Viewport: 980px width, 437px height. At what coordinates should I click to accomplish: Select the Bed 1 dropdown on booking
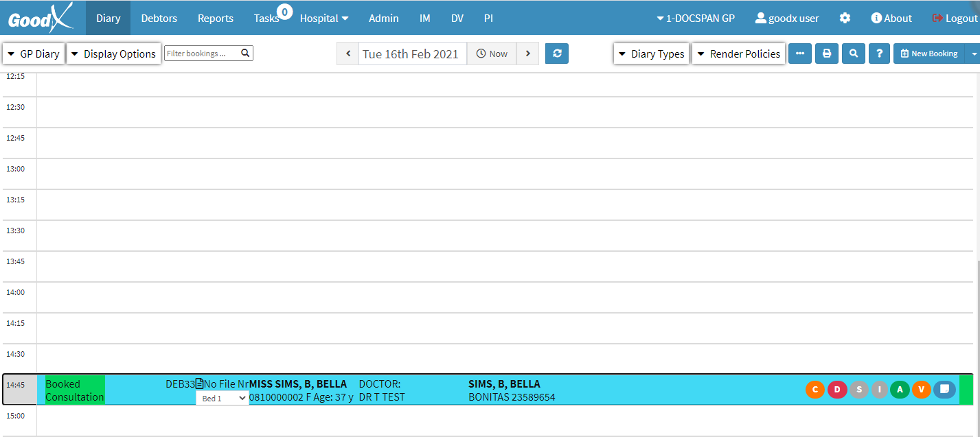(223, 399)
